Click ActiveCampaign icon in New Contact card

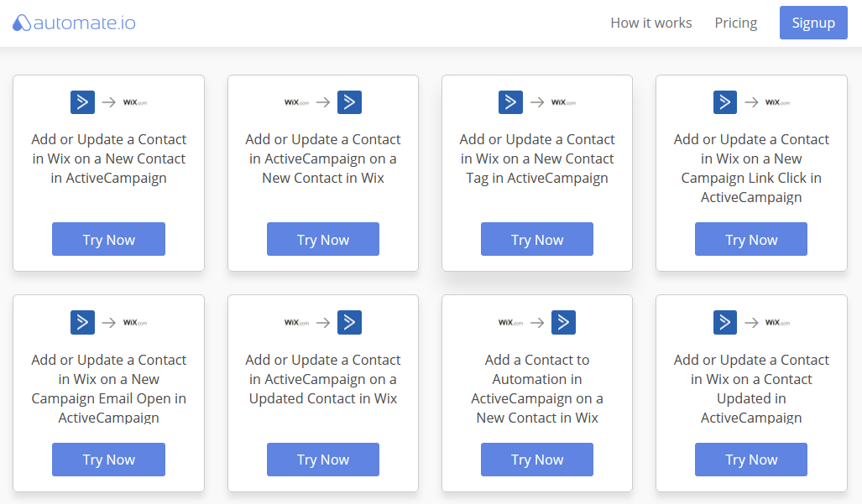pos(82,102)
